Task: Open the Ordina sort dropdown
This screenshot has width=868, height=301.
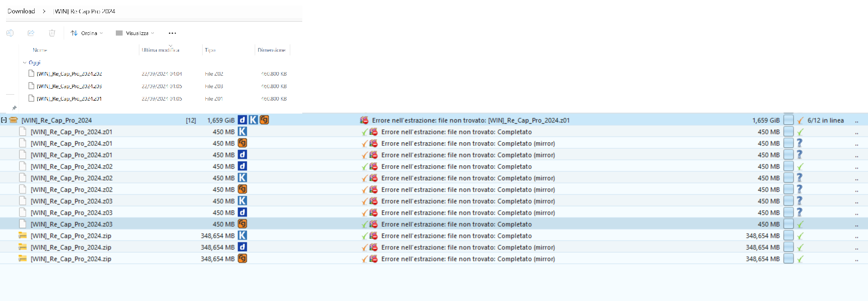Action: [87, 33]
